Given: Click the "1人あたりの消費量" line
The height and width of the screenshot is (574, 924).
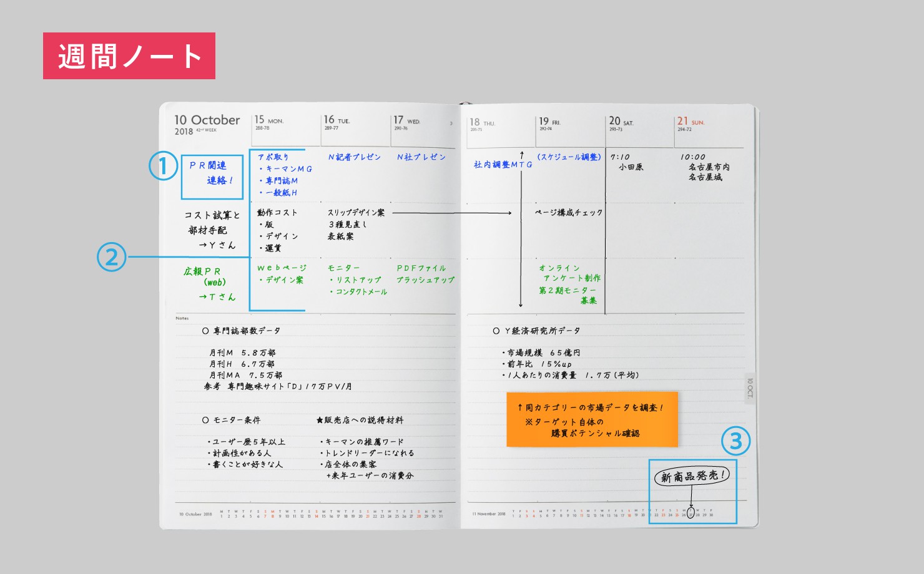Looking at the screenshot, I should click(x=570, y=376).
